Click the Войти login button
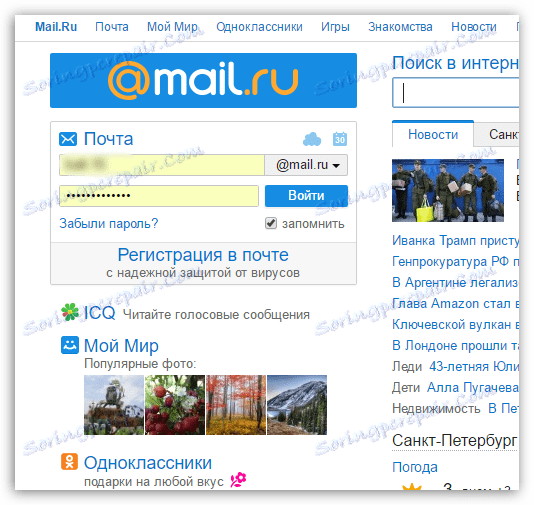The width and height of the screenshot is (534, 505). [x=306, y=196]
